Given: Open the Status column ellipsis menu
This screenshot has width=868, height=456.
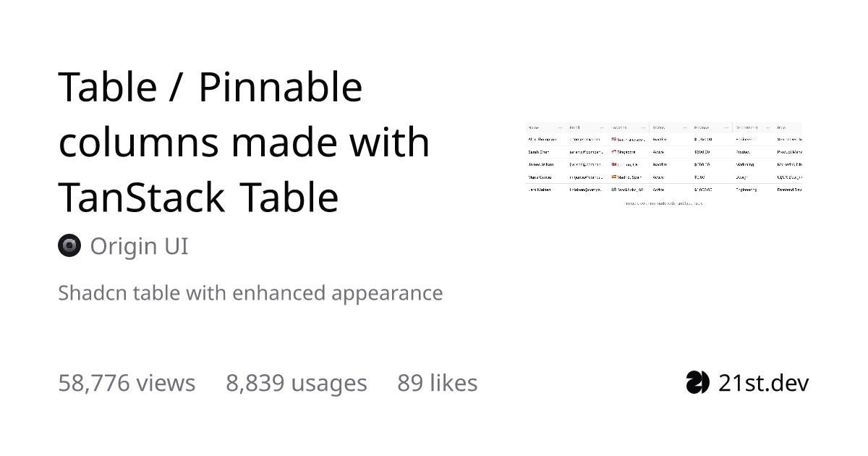Looking at the screenshot, I should pos(685,127).
